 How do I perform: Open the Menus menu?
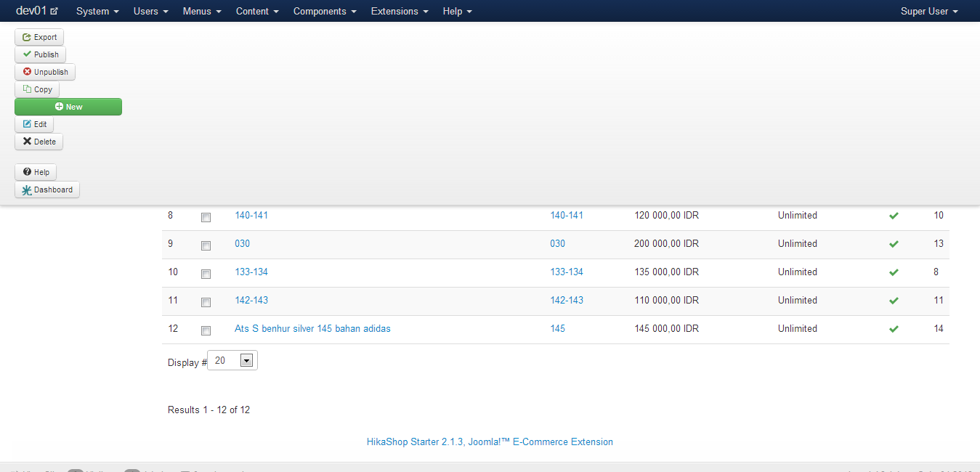[x=202, y=12]
